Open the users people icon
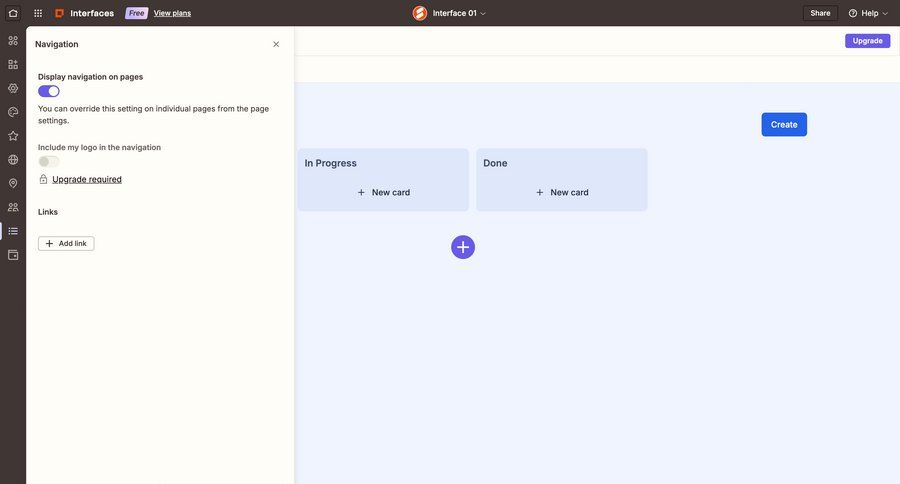Image resolution: width=900 pixels, height=484 pixels. click(13, 207)
